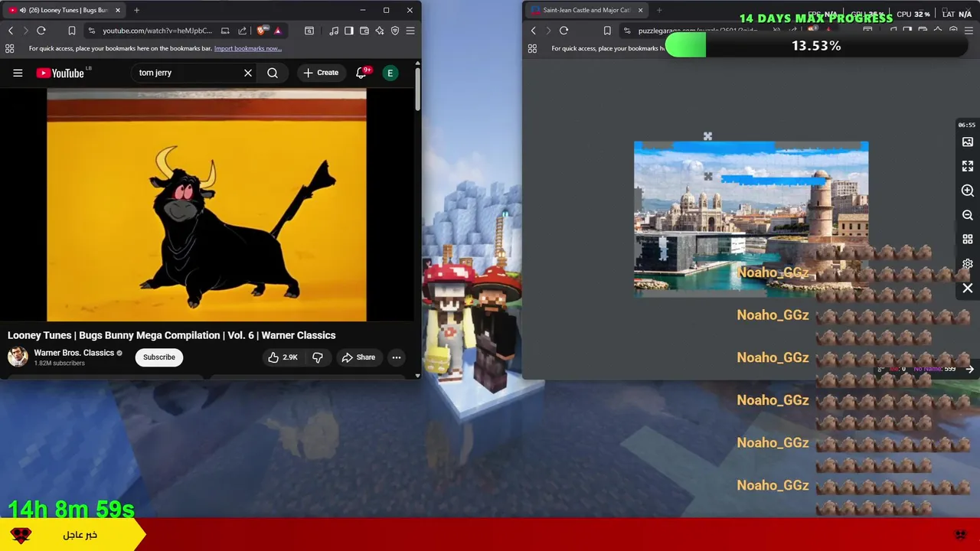Screen dimensions: 980x551
Task: Open the share icon in YouTube address bar
Action: click(x=243, y=31)
